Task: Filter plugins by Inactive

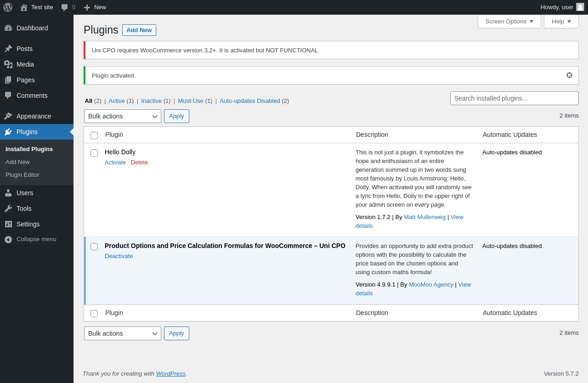Action: coord(151,101)
